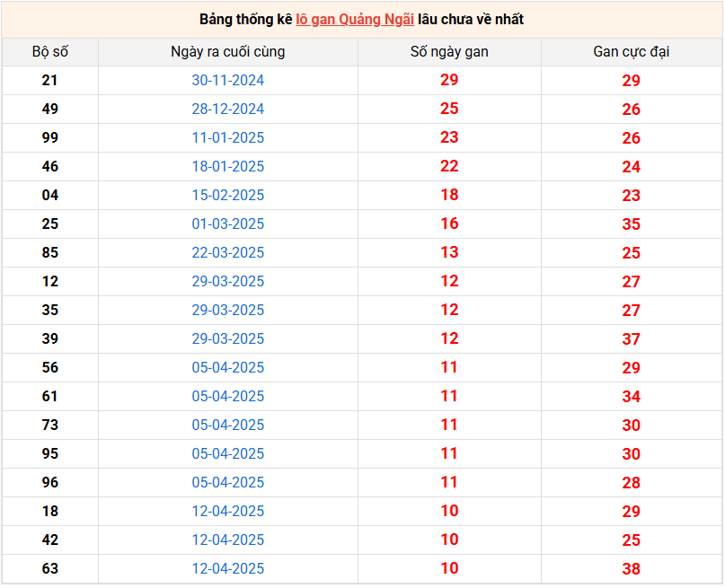
Task: Select the "Gan cực đại" column header
Action: pyautogui.click(x=631, y=52)
